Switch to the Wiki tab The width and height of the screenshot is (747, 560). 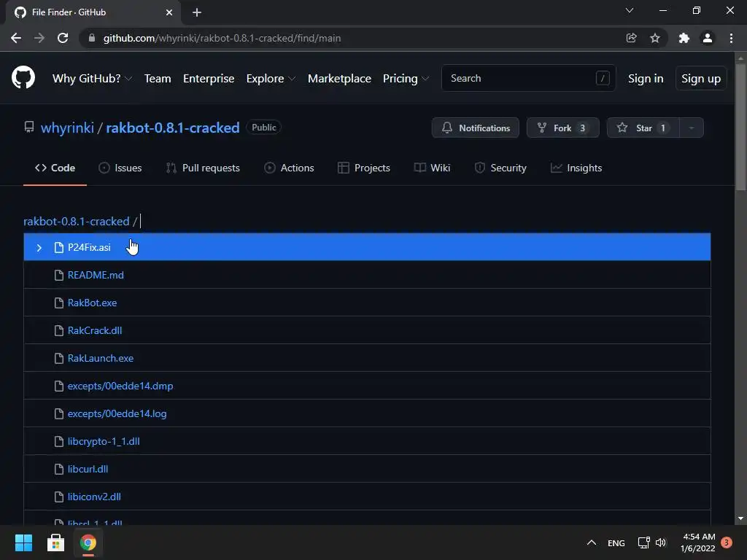432,168
